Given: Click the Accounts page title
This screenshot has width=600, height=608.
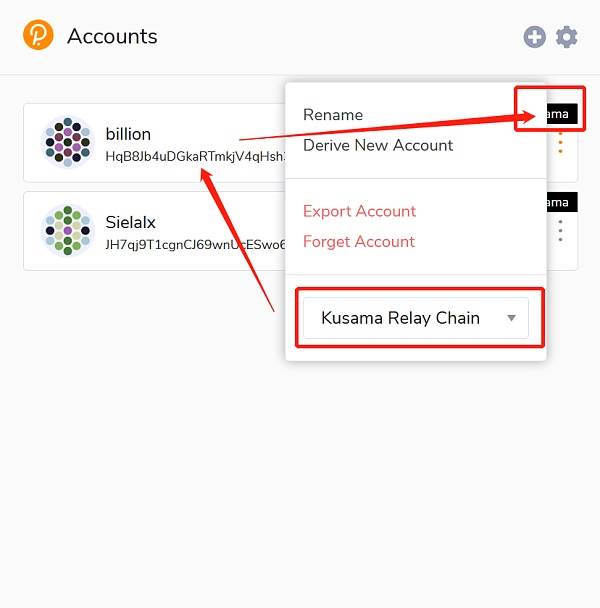Looking at the screenshot, I should pyautogui.click(x=112, y=36).
